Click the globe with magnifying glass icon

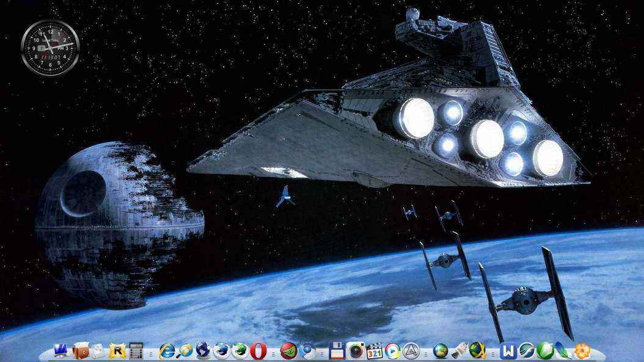[x=185, y=351]
